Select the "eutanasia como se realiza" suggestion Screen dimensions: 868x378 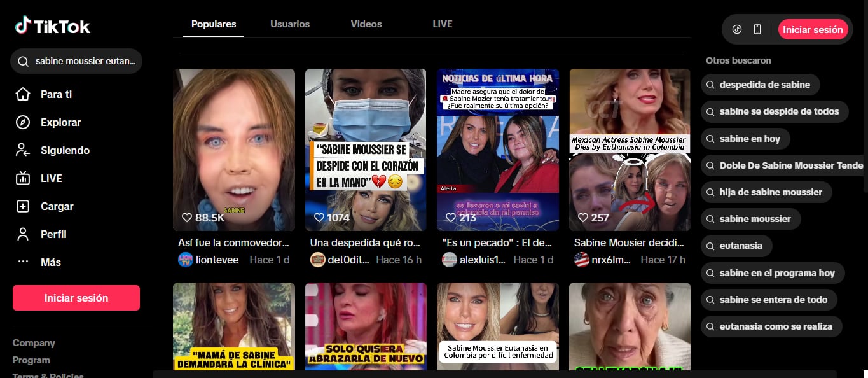tap(771, 326)
